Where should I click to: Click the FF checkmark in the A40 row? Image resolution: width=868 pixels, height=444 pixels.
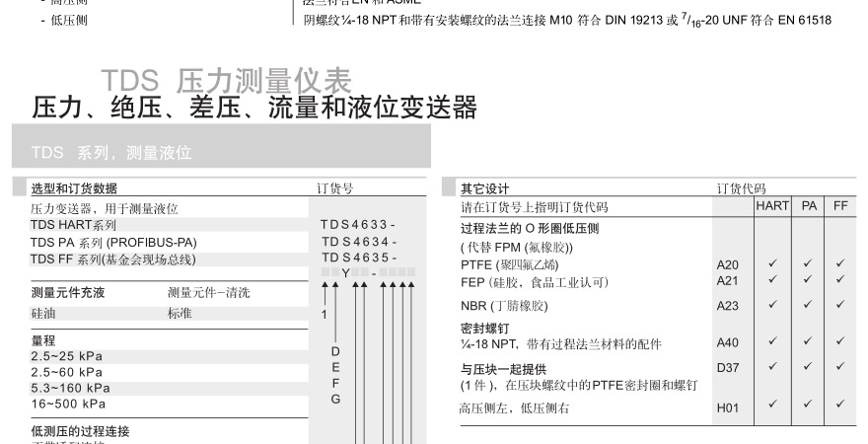[840, 341]
